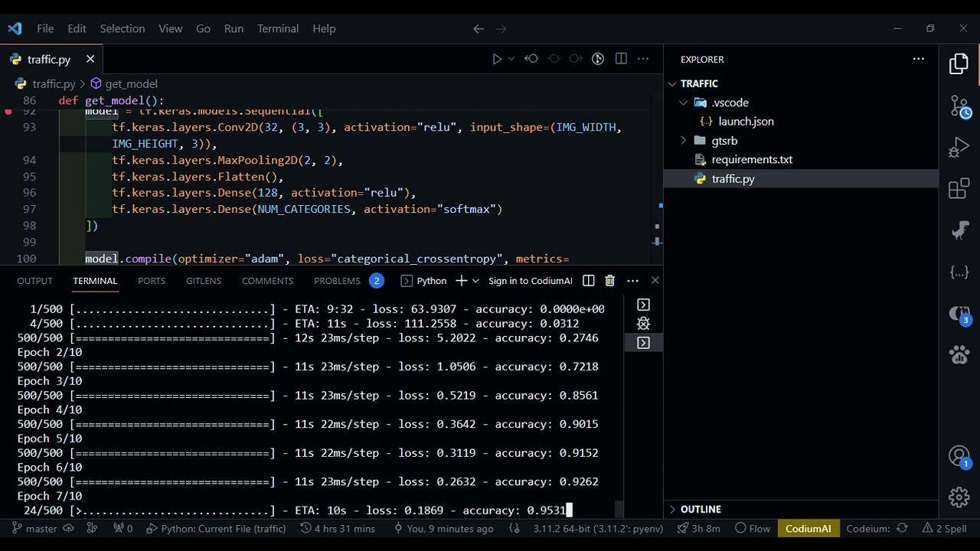Open the Selection menu
The height and width of the screenshot is (551, 980).
point(122,28)
